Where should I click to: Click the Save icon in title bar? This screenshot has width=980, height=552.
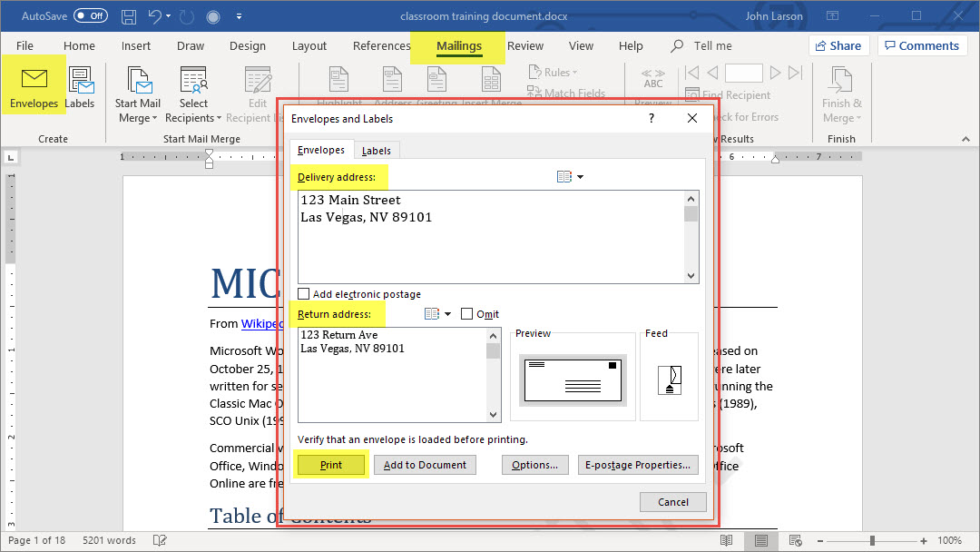(129, 17)
